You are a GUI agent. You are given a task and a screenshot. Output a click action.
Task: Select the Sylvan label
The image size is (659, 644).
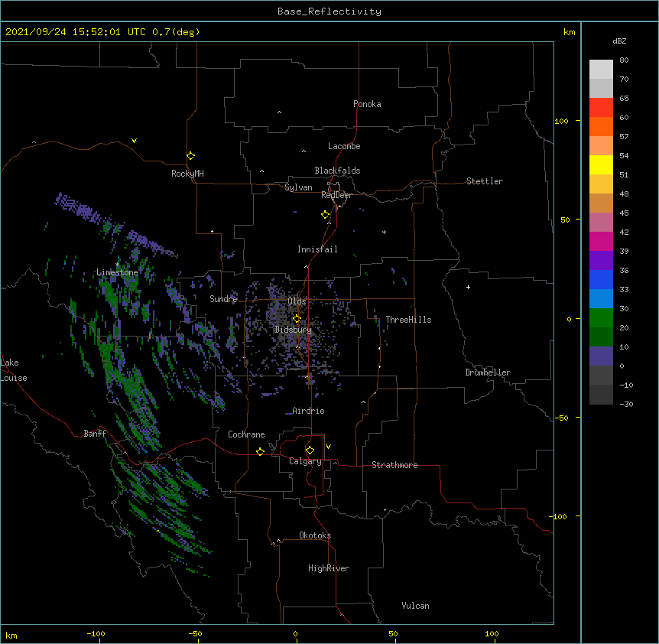coord(298,188)
